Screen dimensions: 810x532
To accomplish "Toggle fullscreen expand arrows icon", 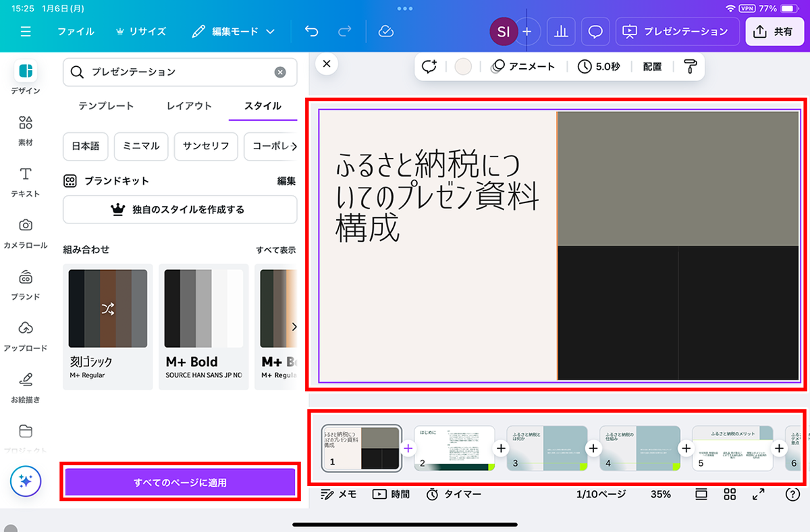I will tap(758, 494).
